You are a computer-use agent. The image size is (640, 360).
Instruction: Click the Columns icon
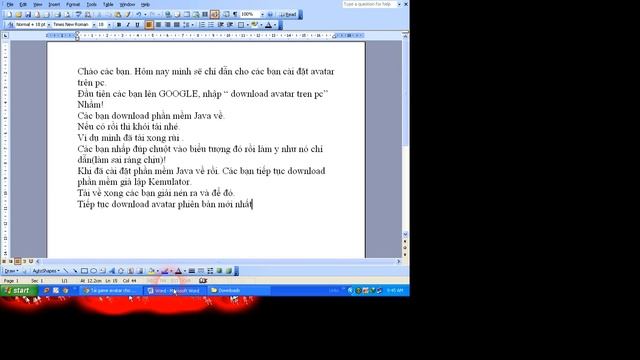(205, 14)
